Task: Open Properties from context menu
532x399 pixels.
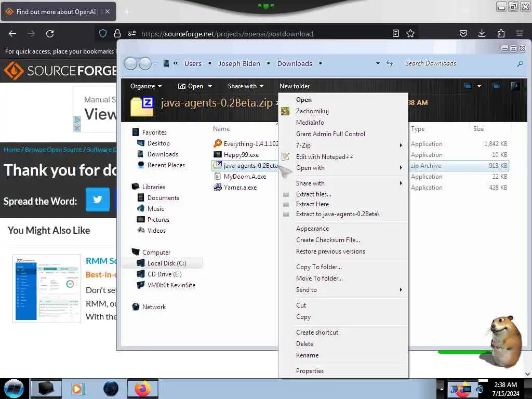Action: tap(343, 371)
